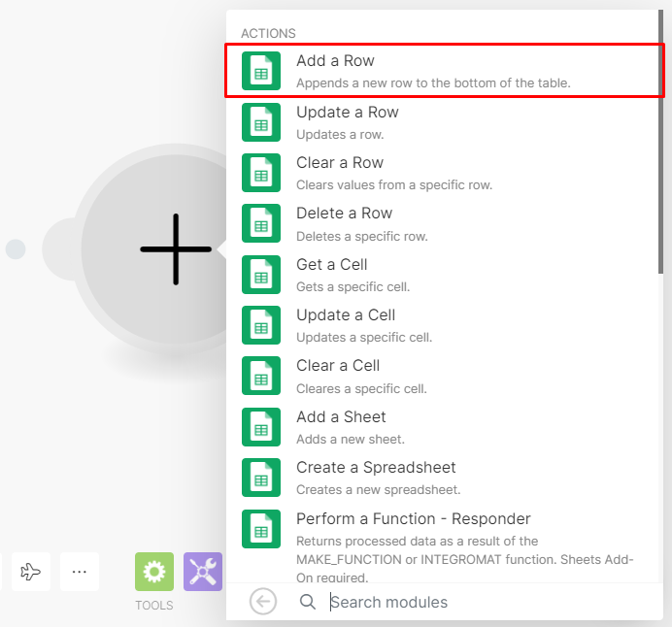The width and height of the screenshot is (672, 627).
Task: Click 'Gets a specific cell.' description
Action: coord(353,286)
